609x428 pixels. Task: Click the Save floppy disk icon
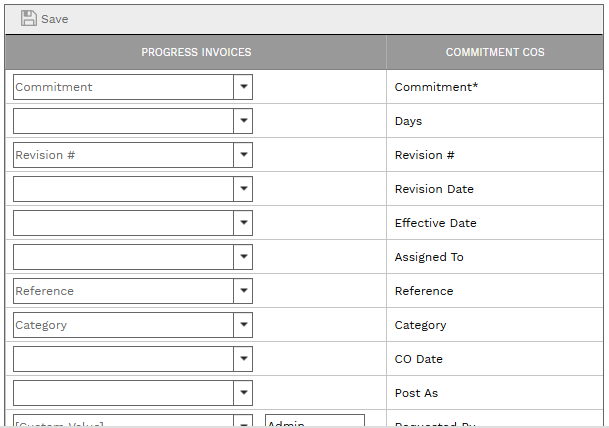click(28, 18)
